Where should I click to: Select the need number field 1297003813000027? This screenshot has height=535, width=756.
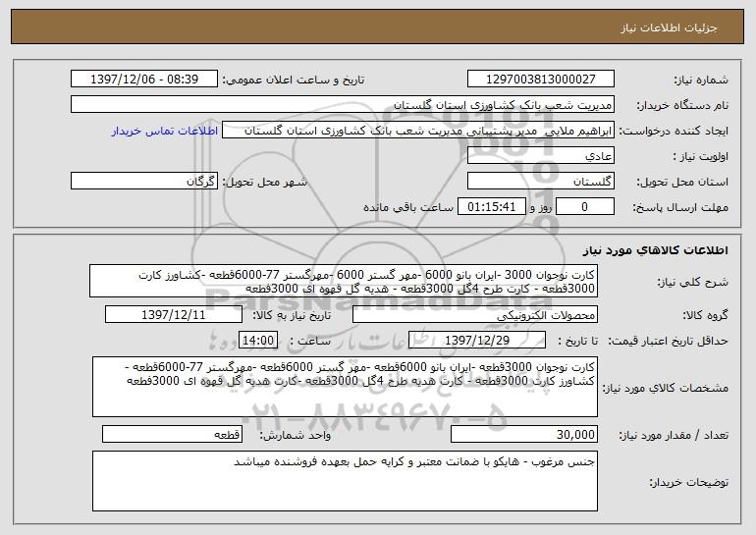coord(540,79)
